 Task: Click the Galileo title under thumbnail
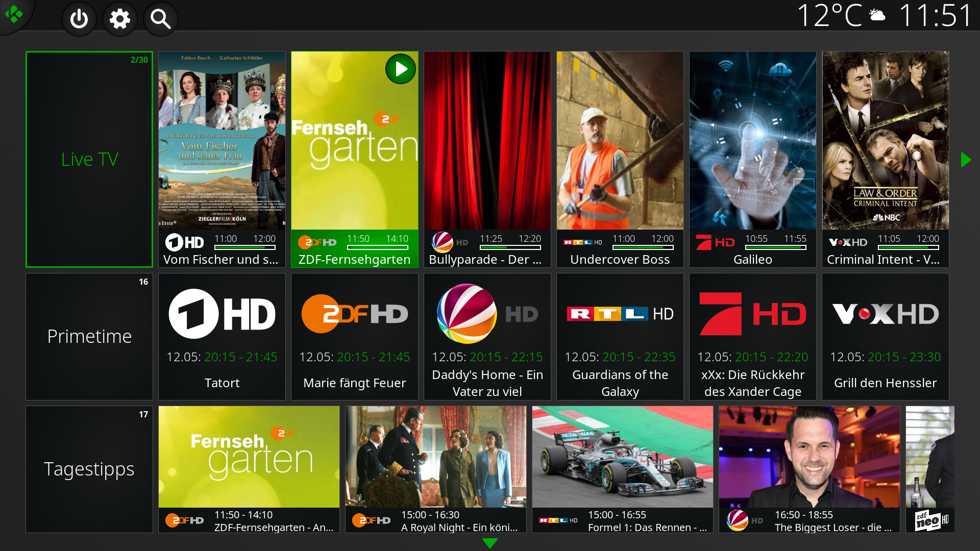pos(753,259)
